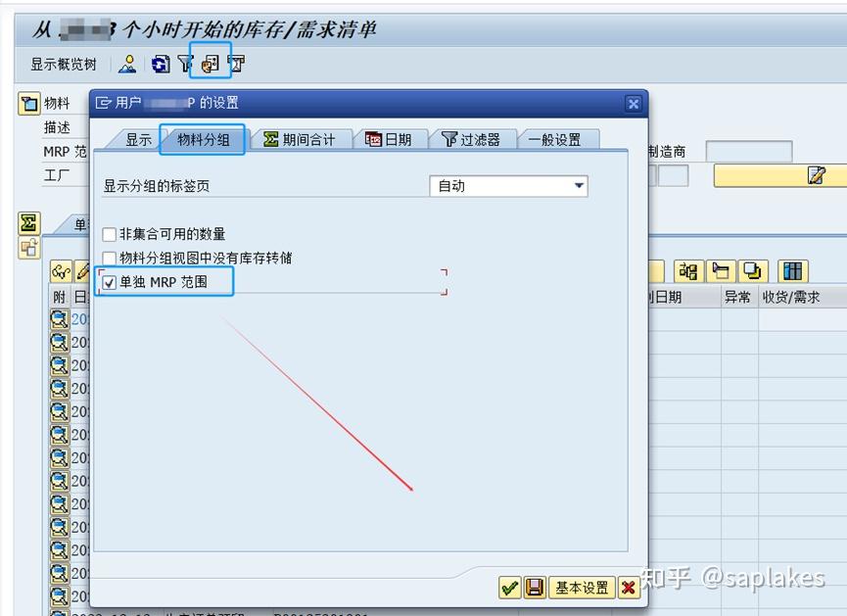Uncheck the 单独 MRP 范围 checkbox
847x616 pixels.
click(x=110, y=281)
